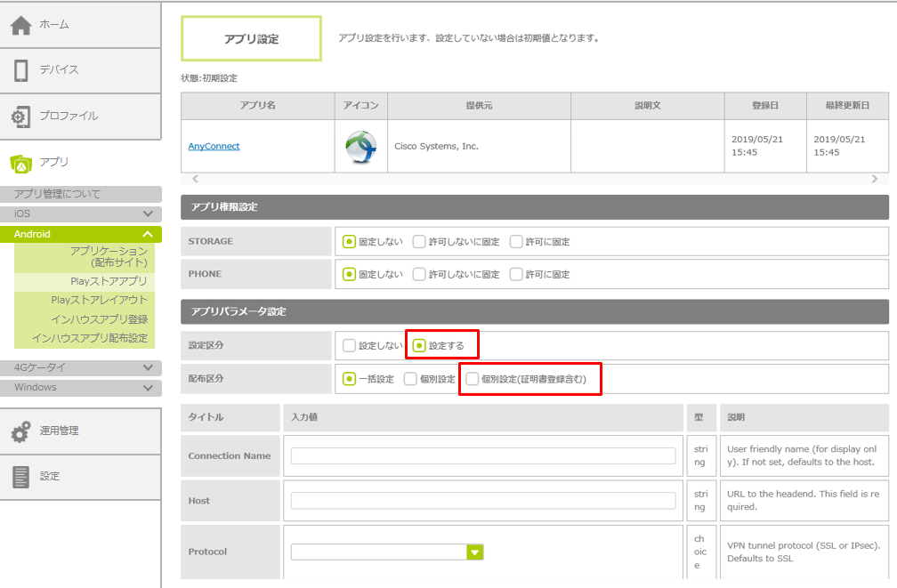Image resolution: width=897 pixels, height=588 pixels.
Task: Select '個別設定(証明書登録含む)' distribution option
Action: click(472, 379)
